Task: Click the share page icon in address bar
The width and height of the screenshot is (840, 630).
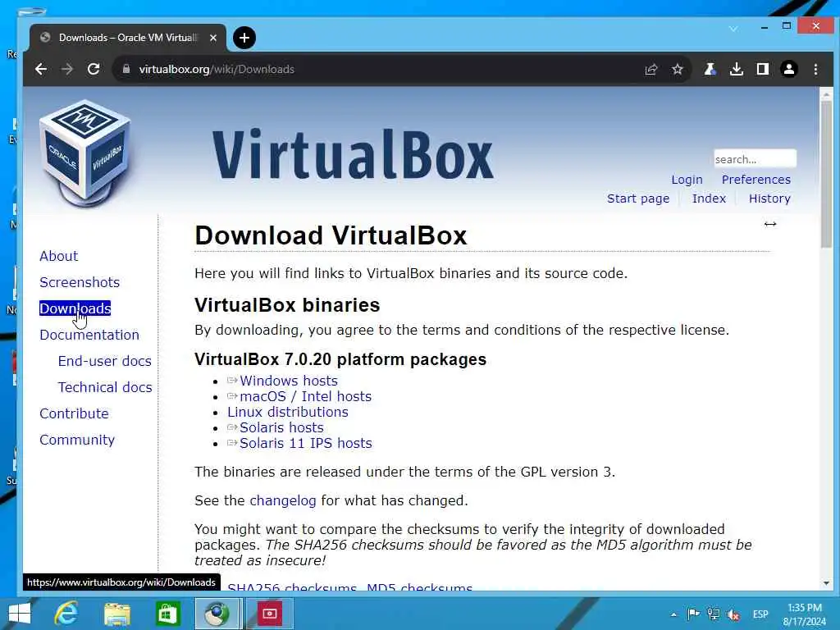Action: [x=651, y=69]
